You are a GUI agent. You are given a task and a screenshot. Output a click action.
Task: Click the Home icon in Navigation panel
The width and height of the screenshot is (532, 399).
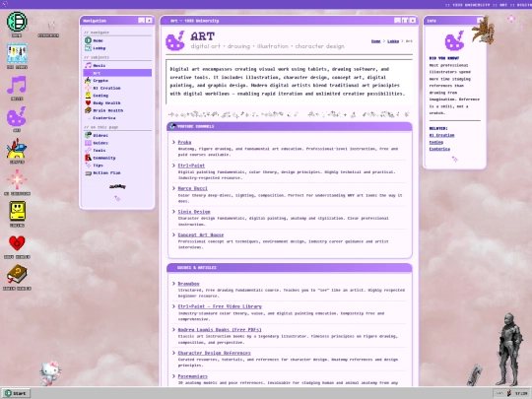tap(88, 40)
